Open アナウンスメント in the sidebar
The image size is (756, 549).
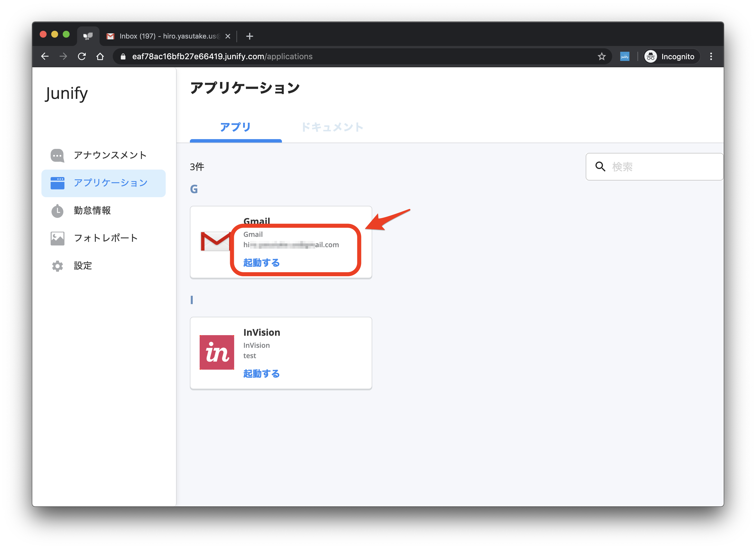(110, 155)
